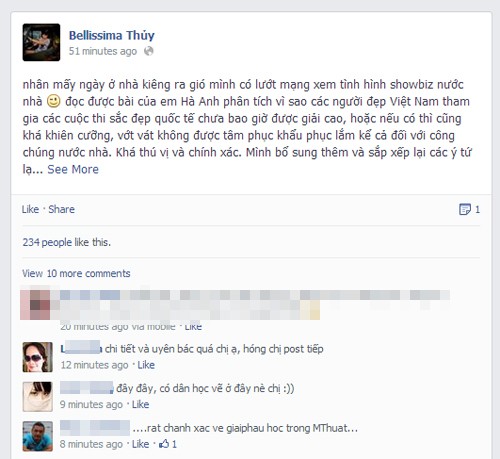Open avatar of commenter with white top
The image size is (500, 459).
click(x=38, y=397)
